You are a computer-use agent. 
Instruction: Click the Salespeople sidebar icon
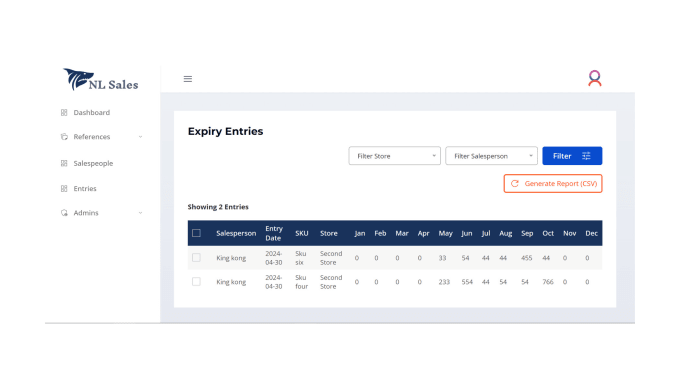(64, 163)
